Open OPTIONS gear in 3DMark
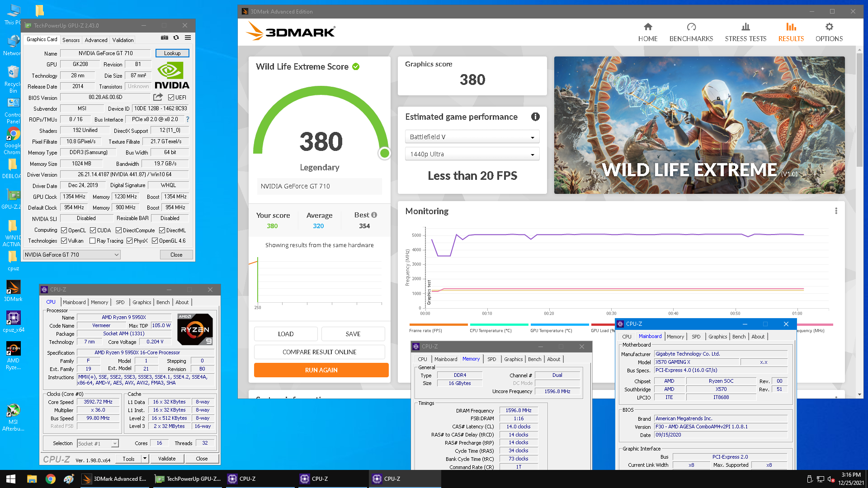This screenshot has height=488, width=868. point(829,33)
